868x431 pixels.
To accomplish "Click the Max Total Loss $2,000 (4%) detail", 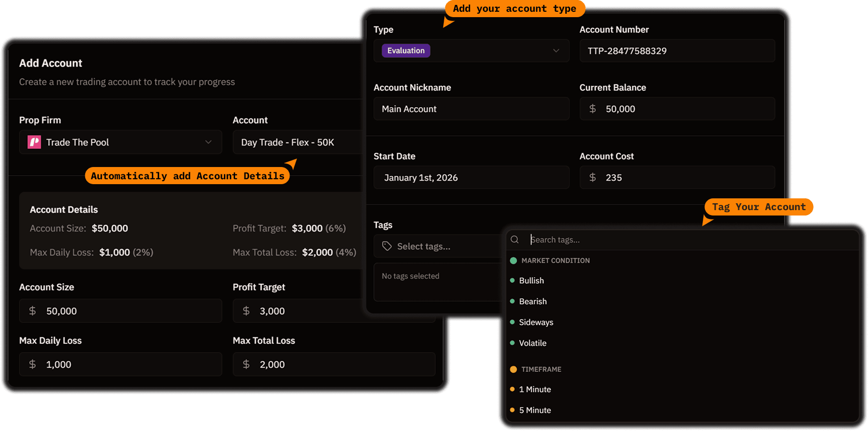I will tap(294, 253).
